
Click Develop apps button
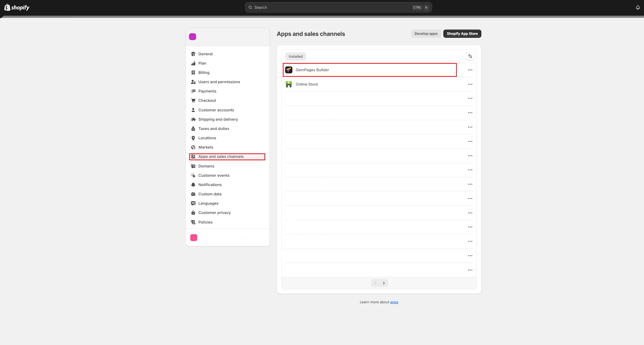point(426,34)
